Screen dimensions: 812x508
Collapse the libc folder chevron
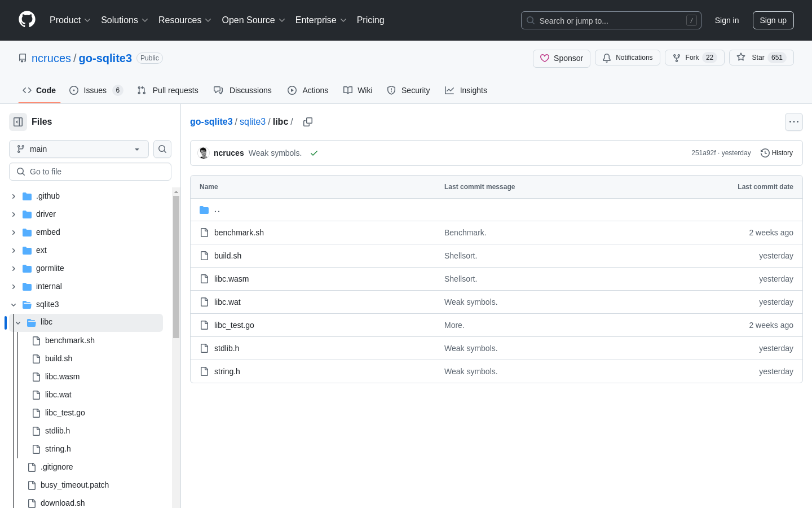(18, 323)
